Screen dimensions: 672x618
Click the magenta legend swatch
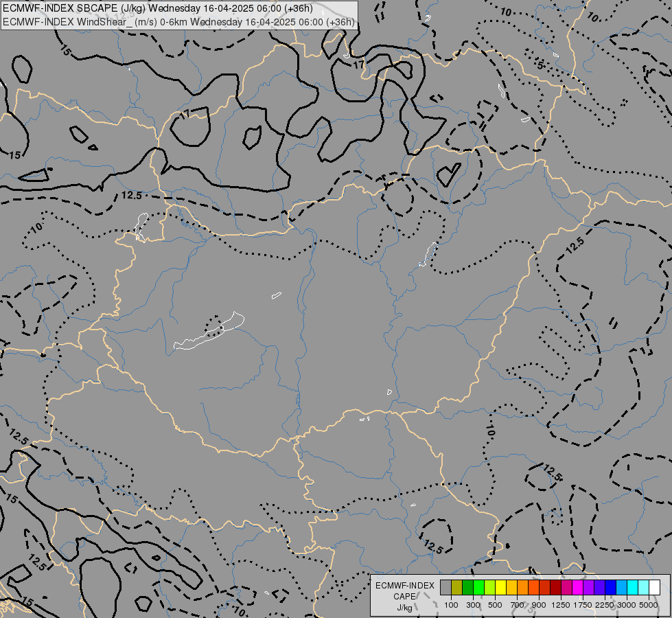click(578, 587)
